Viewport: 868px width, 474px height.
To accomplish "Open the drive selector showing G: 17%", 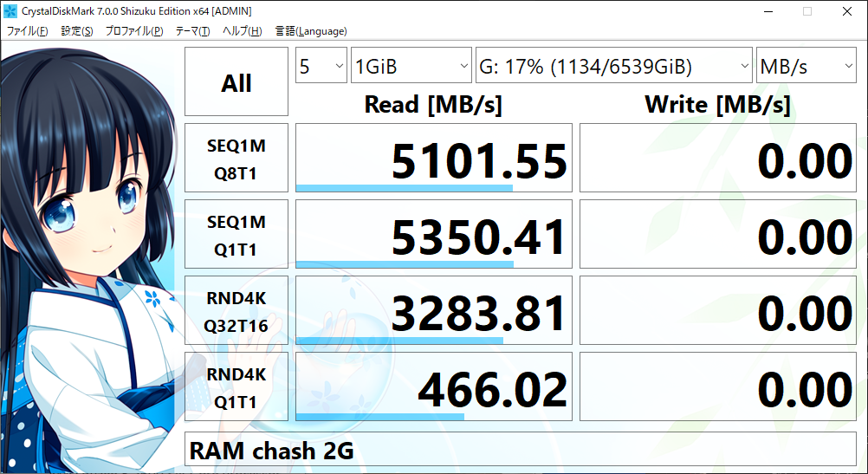I will pyautogui.click(x=614, y=65).
